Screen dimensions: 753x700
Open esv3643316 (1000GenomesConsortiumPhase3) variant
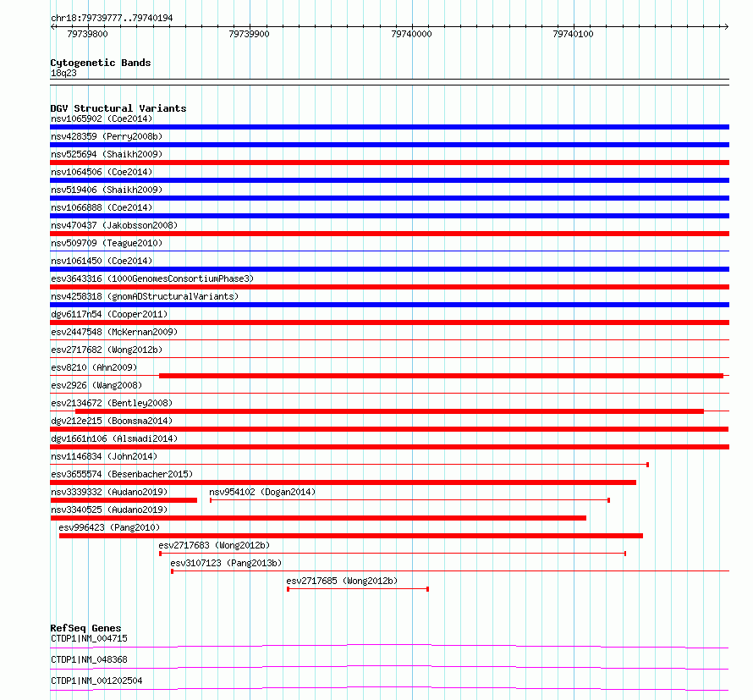tap(152, 278)
